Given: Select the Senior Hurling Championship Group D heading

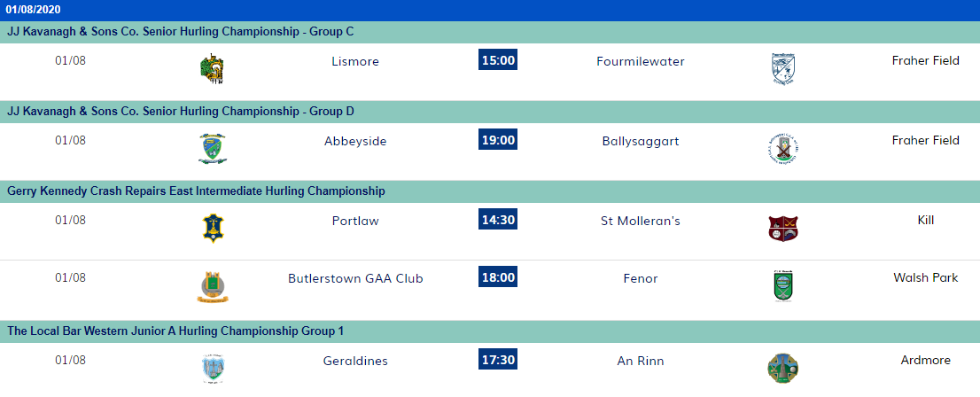Looking at the screenshot, I should tap(181, 112).
